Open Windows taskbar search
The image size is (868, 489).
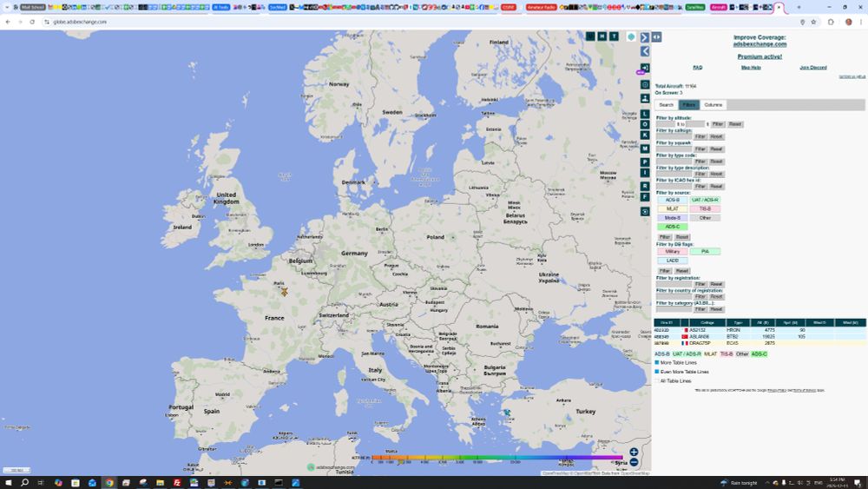[x=24, y=483]
